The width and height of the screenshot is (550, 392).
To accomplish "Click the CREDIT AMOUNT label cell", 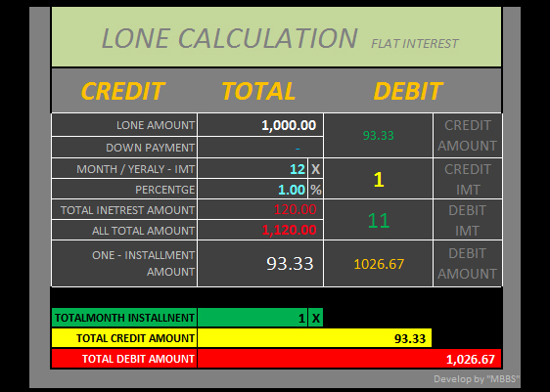I will pyautogui.click(x=468, y=135).
